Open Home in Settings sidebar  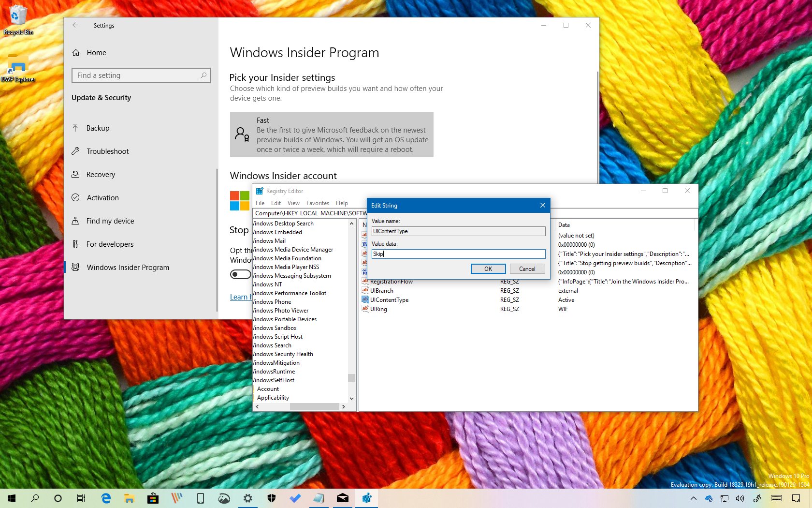tap(96, 53)
